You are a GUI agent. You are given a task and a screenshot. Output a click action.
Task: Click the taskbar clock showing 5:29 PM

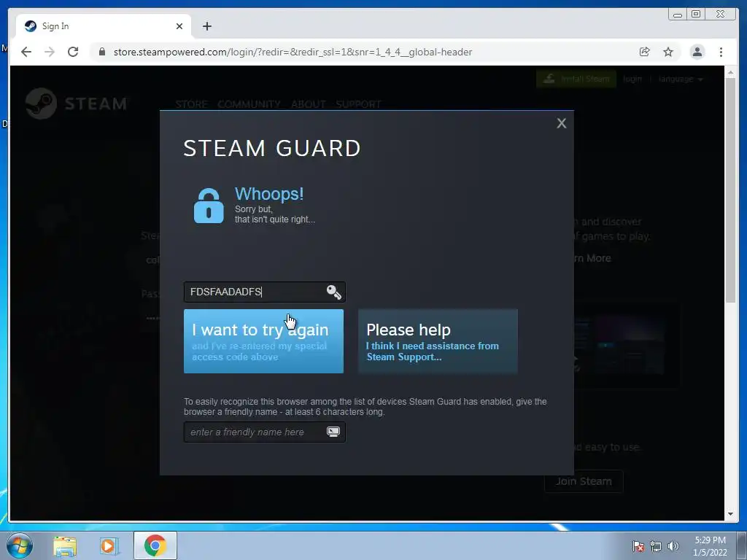point(710,546)
